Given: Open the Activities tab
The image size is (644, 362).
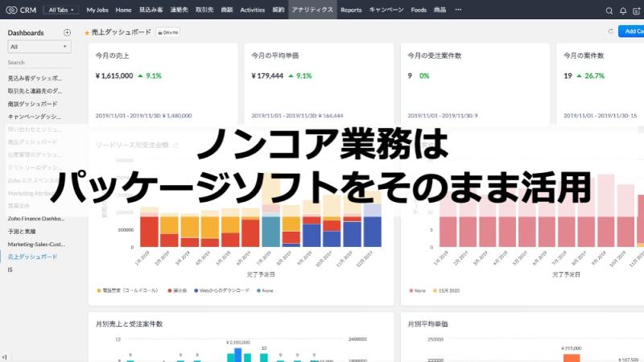Looking at the screenshot, I should [252, 10].
